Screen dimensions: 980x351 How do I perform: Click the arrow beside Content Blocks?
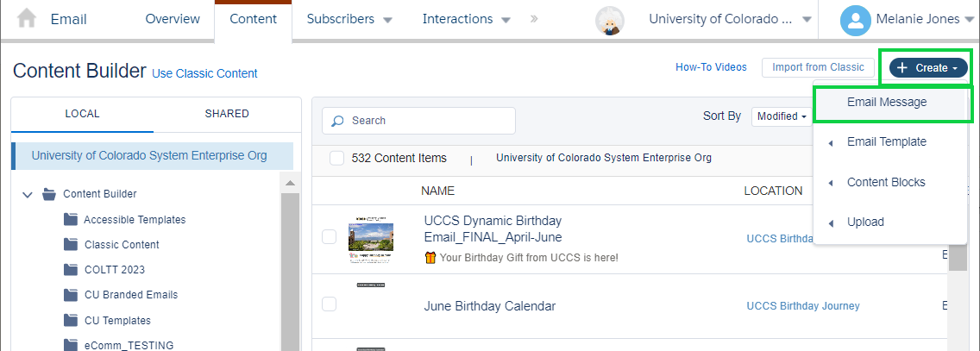coord(831,183)
